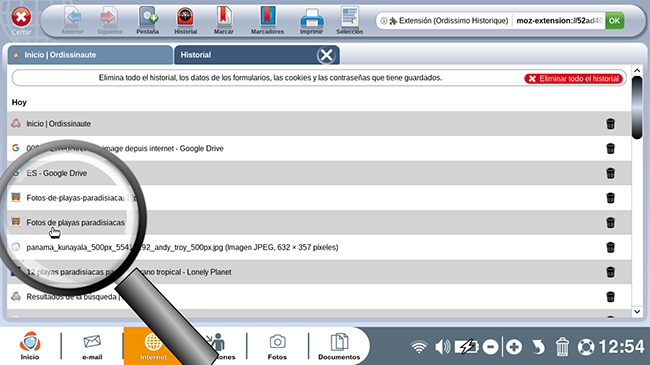Click the scrollbar down arrow
650x365 pixels.
(x=637, y=311)
